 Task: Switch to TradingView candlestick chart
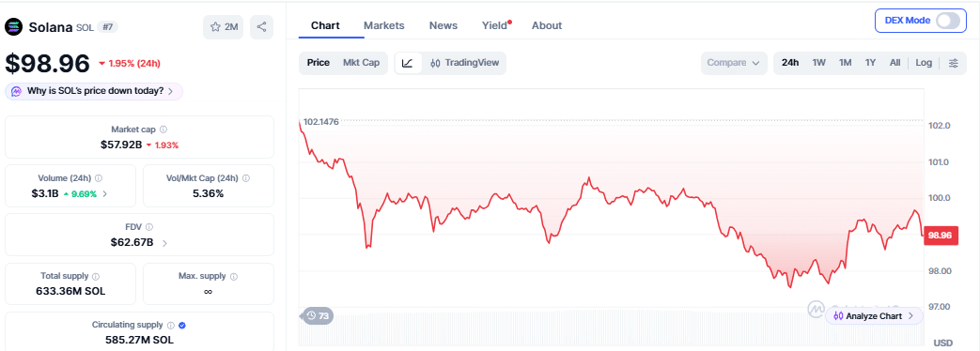coord(464,63)
